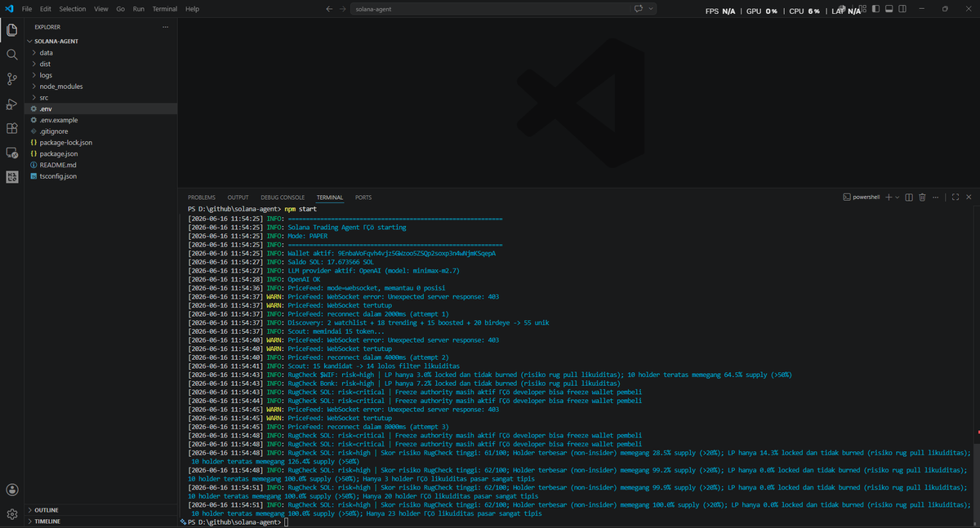Click the Explorer views and more actions ellipsis

click(165, 27)
